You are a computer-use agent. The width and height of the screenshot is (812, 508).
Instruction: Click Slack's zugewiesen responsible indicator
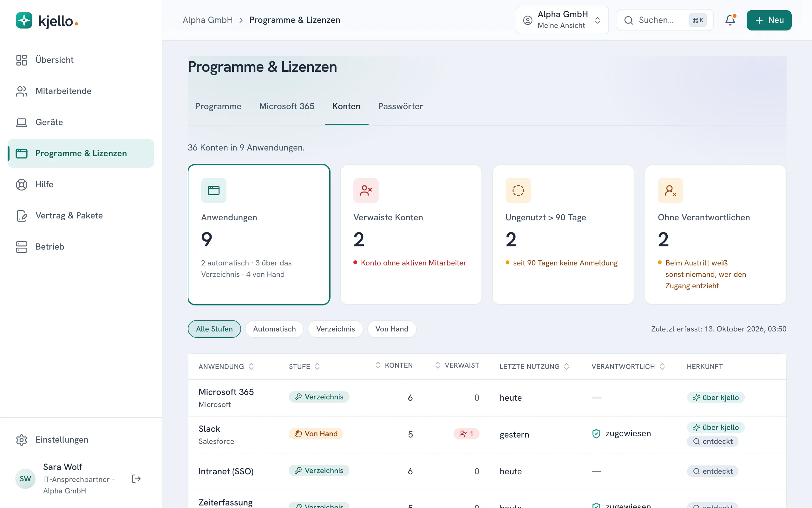(x=621, y=434)
